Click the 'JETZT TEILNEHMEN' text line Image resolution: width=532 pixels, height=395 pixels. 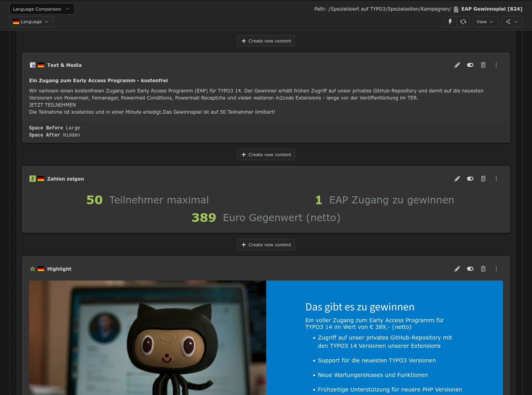tap(52, 105)
